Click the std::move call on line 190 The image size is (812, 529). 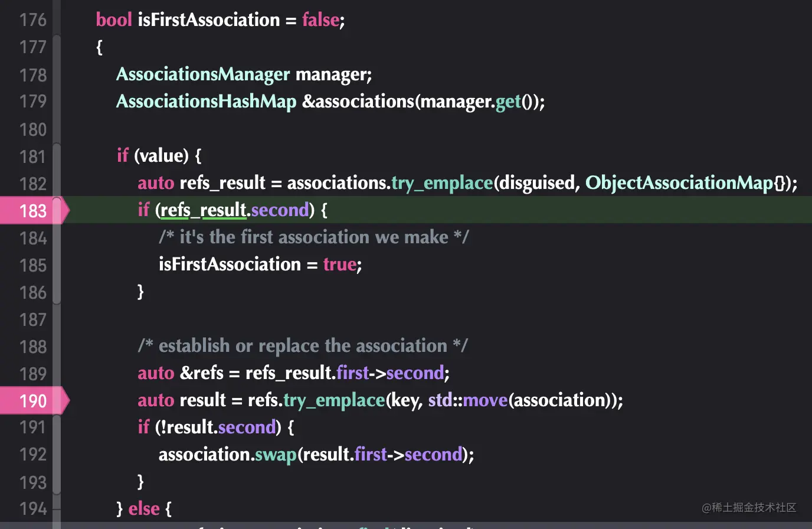pyautogui.click(x=468, y=400)
